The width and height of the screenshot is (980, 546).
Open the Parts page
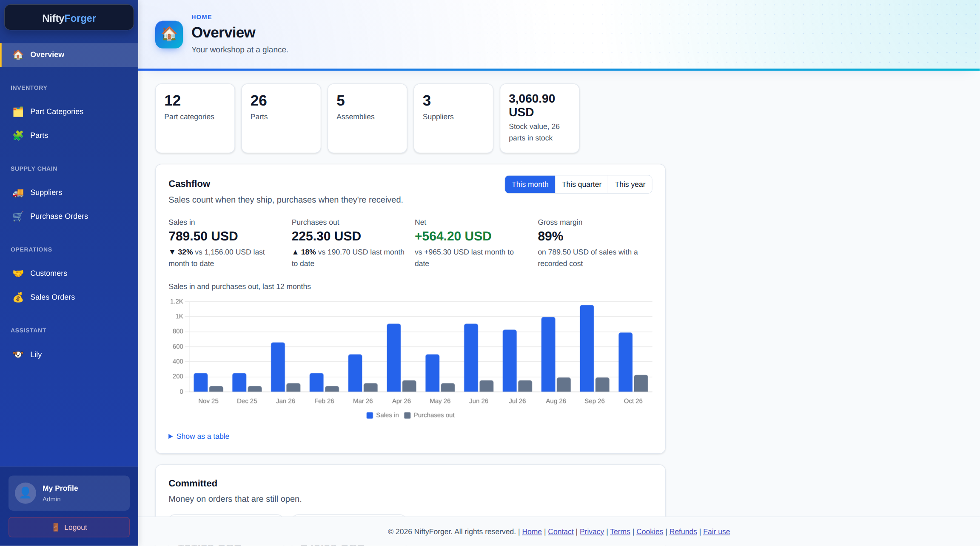(69, 135)
